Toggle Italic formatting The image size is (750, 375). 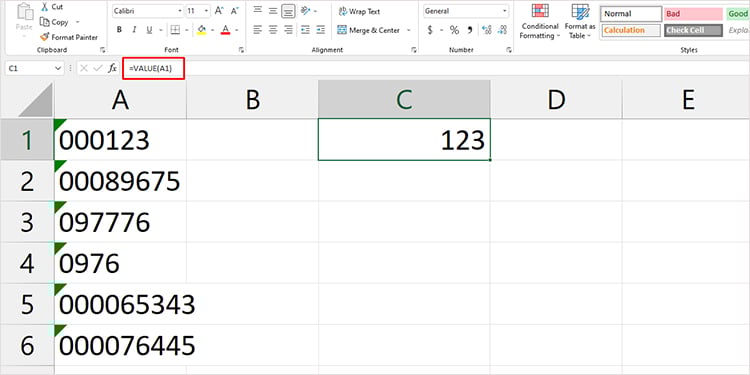click(134, 30)
